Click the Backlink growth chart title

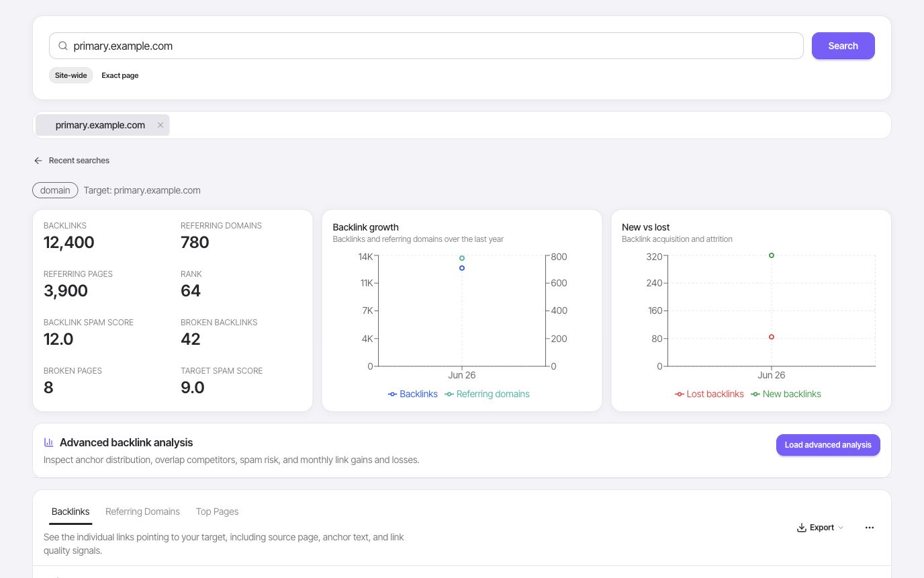366,227
